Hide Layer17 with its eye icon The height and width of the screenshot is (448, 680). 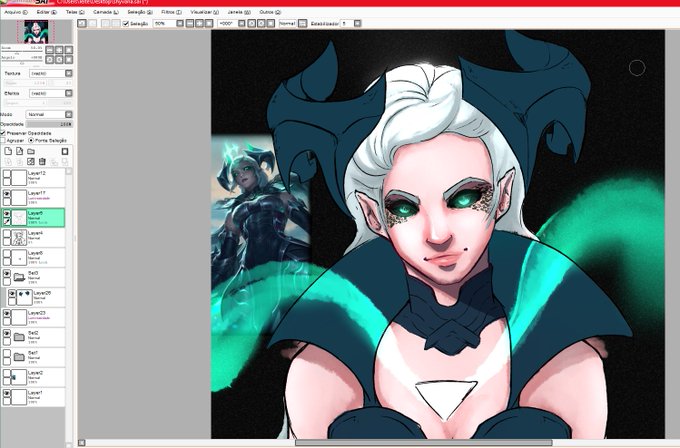7,194
